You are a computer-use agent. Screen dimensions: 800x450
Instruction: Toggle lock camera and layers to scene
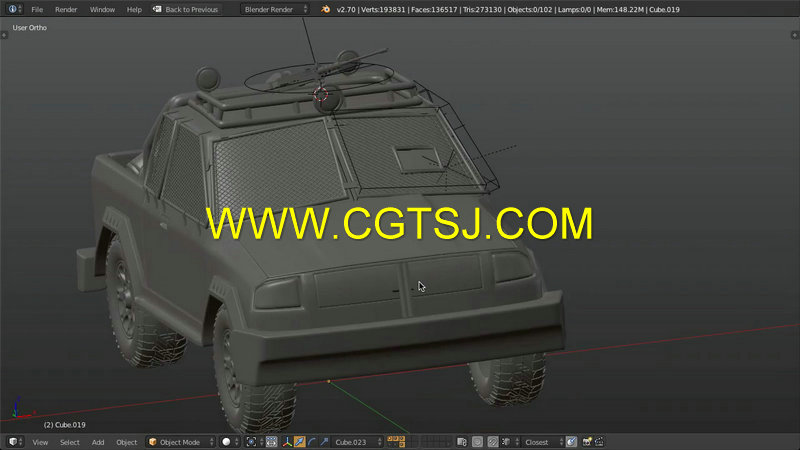[462, 442]
